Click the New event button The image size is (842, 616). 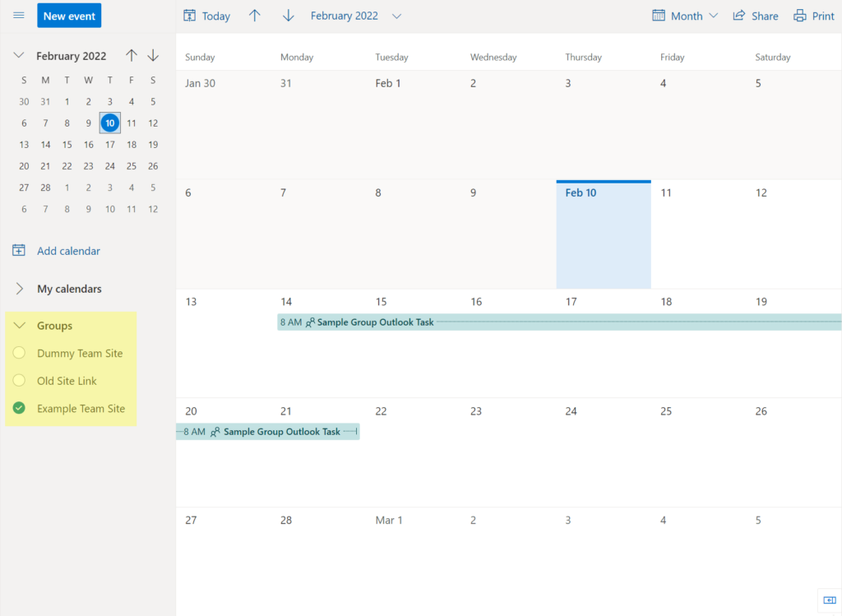69,16
